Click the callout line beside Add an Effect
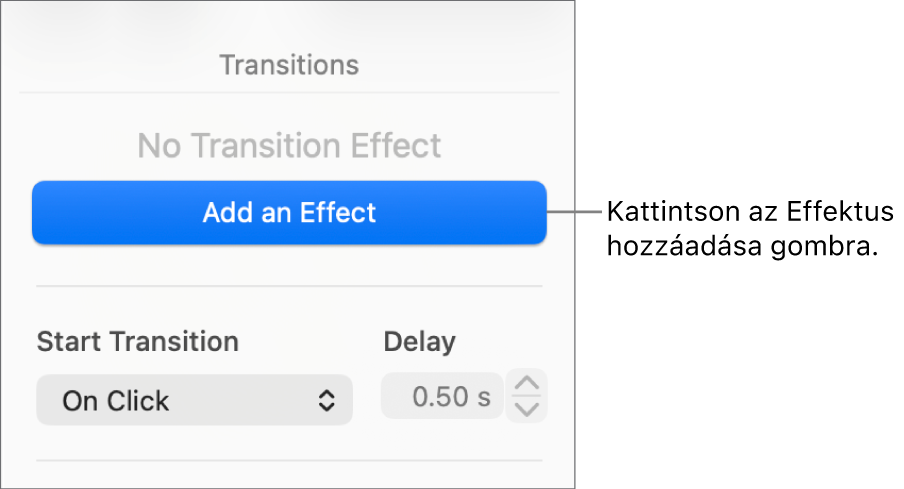Viewport: 904px width, 489px height. tap(576, 211)
